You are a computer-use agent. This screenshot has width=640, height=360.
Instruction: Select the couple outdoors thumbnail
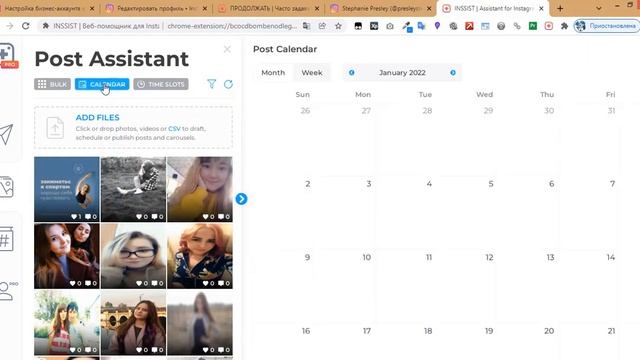pyautogui.click(x=67, y=323)
